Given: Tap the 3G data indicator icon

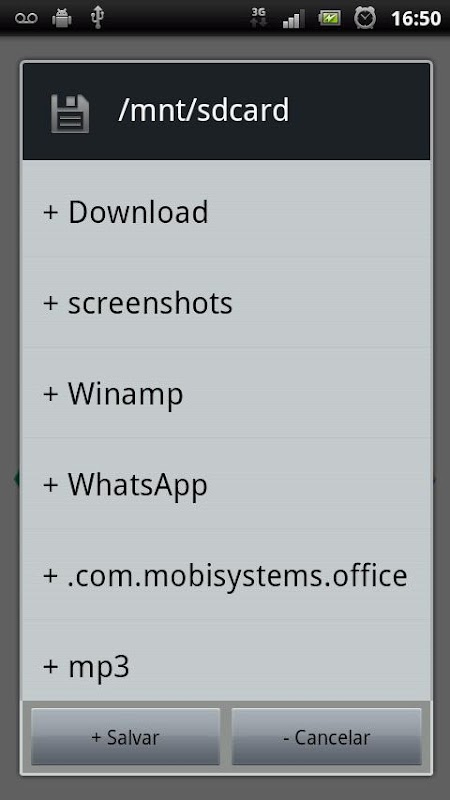Looking at the screenshot, I should (259, 18).
